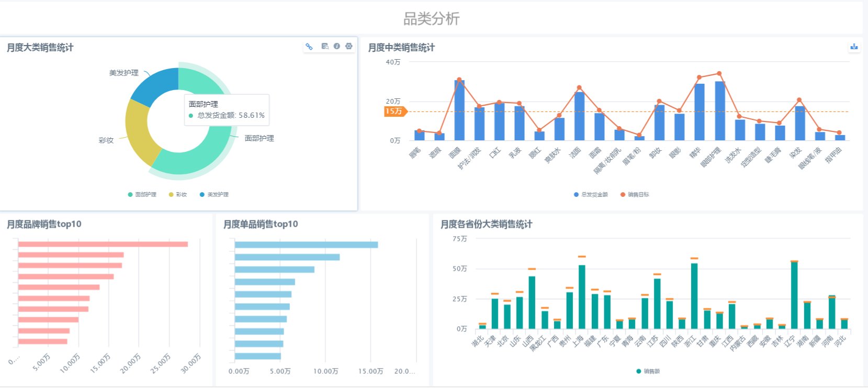
Task: Click the 江苏 bar in province chart
Action: click(x=657, y=304)
